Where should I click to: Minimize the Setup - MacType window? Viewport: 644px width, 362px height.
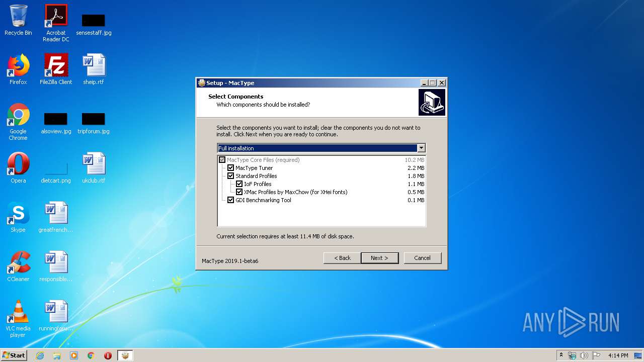[424, 83]
